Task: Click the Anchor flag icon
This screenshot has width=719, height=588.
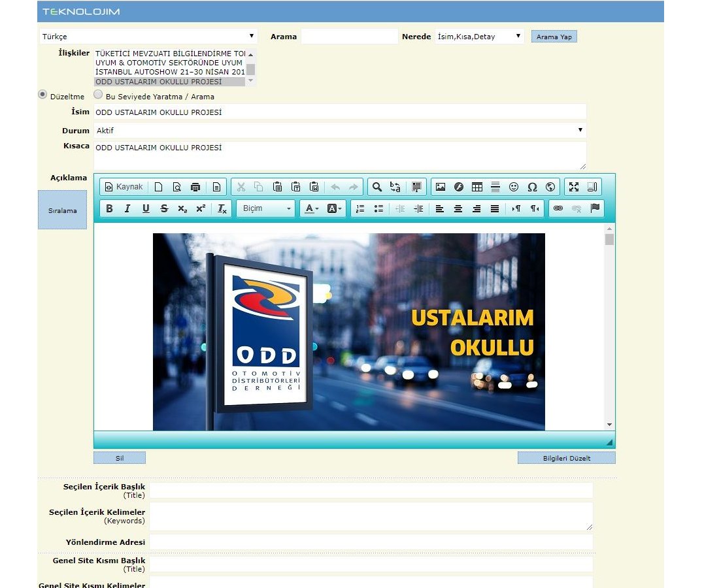Action: 595,208
